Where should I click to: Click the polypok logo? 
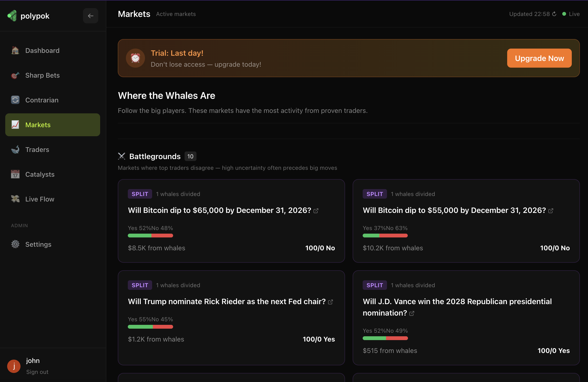28,15
